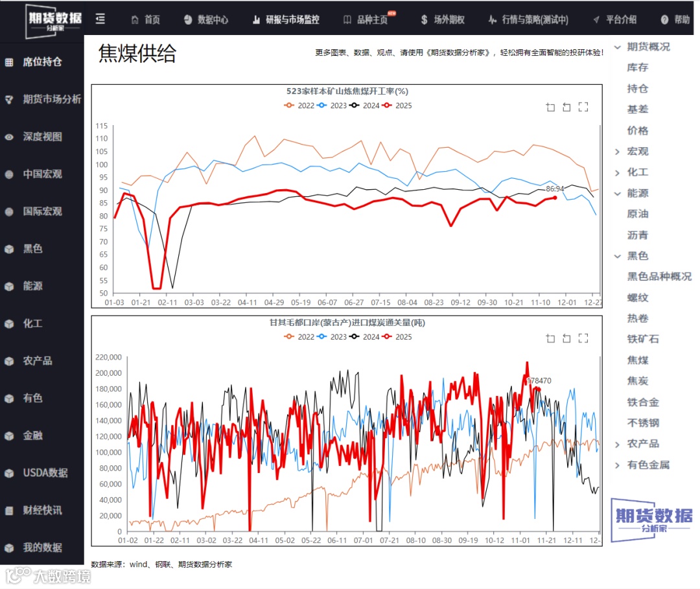Toggle 2025 series in 通关量 chart legend
Screen dimensions: 700x589
pos(397,337)
